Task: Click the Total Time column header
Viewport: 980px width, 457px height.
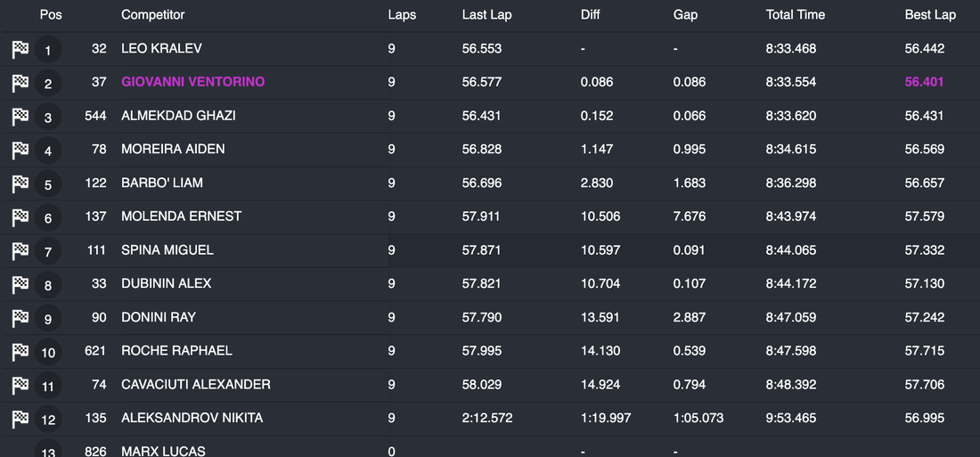Action: tap(796, 14)
